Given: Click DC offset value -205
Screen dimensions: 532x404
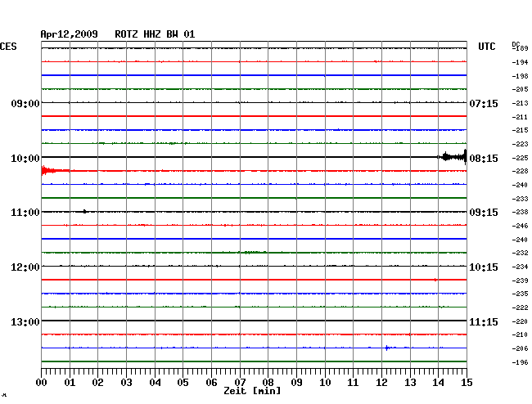Looking at the screenshot, I should (x=520, y=89).
